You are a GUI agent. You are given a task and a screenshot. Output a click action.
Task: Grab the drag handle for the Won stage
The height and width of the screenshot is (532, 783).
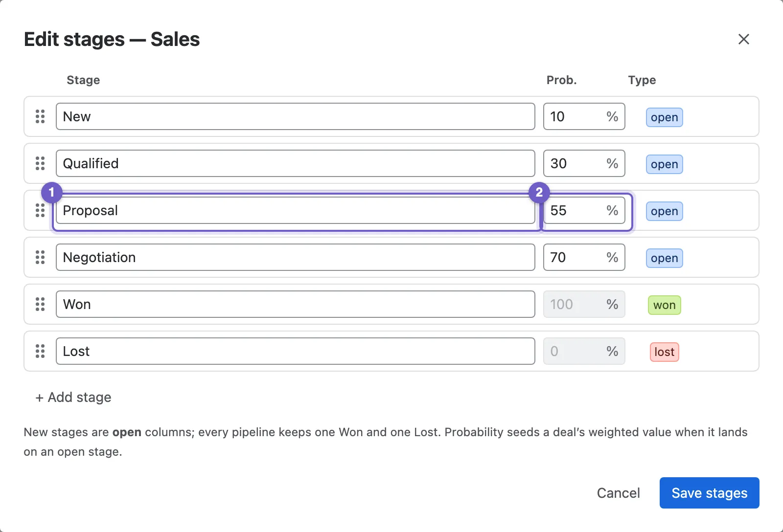[x=40, y=304]
